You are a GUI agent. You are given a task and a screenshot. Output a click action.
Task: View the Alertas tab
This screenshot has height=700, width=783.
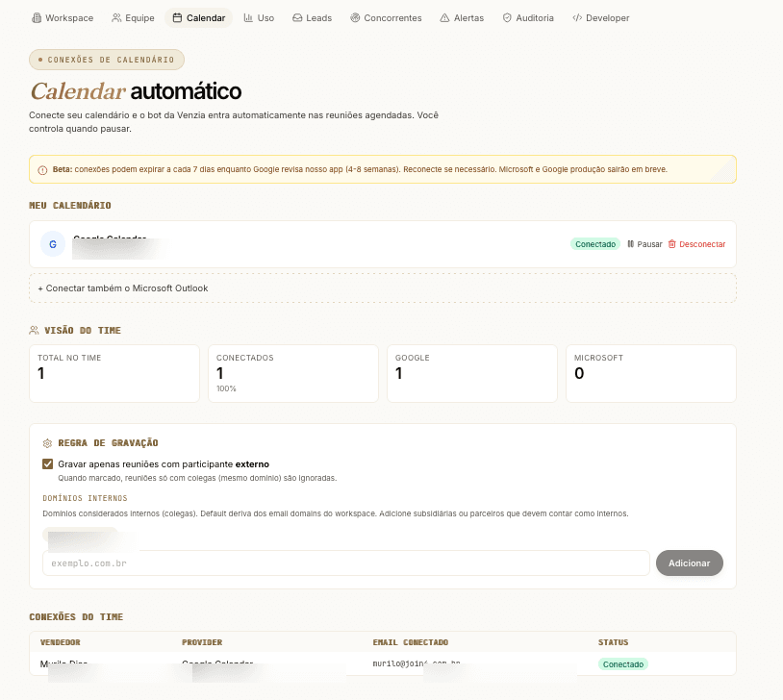[462, 18]
